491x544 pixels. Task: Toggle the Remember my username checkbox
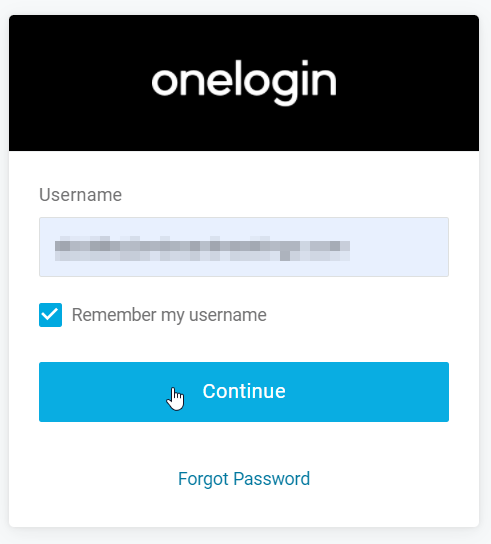pyautogui.click(x=50, y=315)
